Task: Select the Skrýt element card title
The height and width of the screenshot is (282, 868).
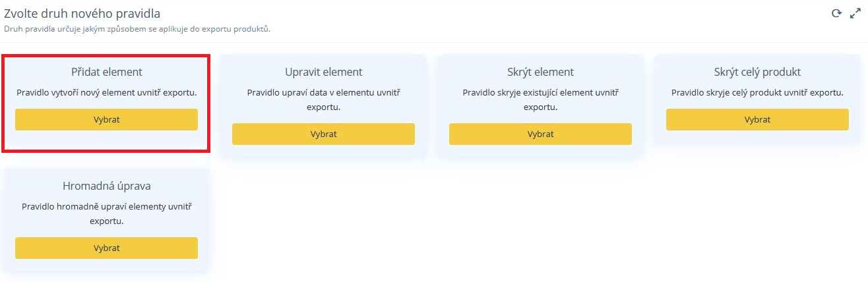Action: point(540,72)
